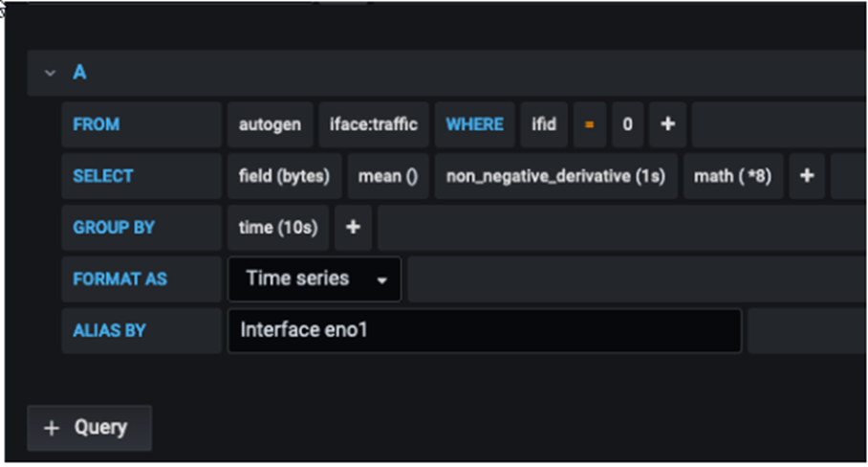Click the non_negative_derivative (1s) segment
The image size is (868, 467).
pyautogui.click(x=555, y=176)
